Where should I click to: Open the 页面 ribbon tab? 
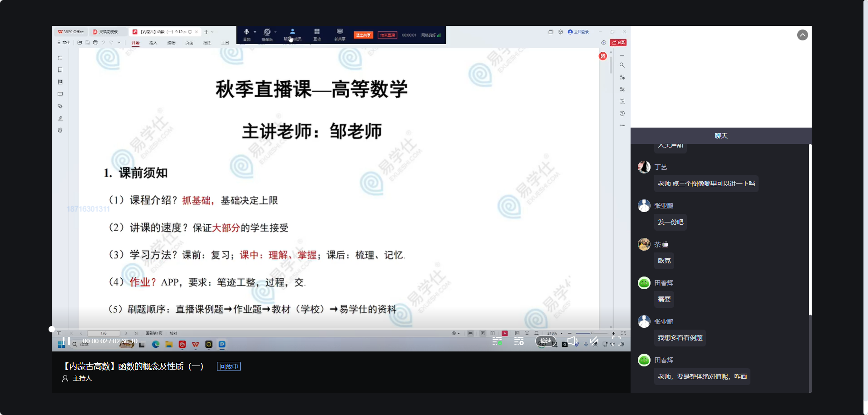[189, 43]
